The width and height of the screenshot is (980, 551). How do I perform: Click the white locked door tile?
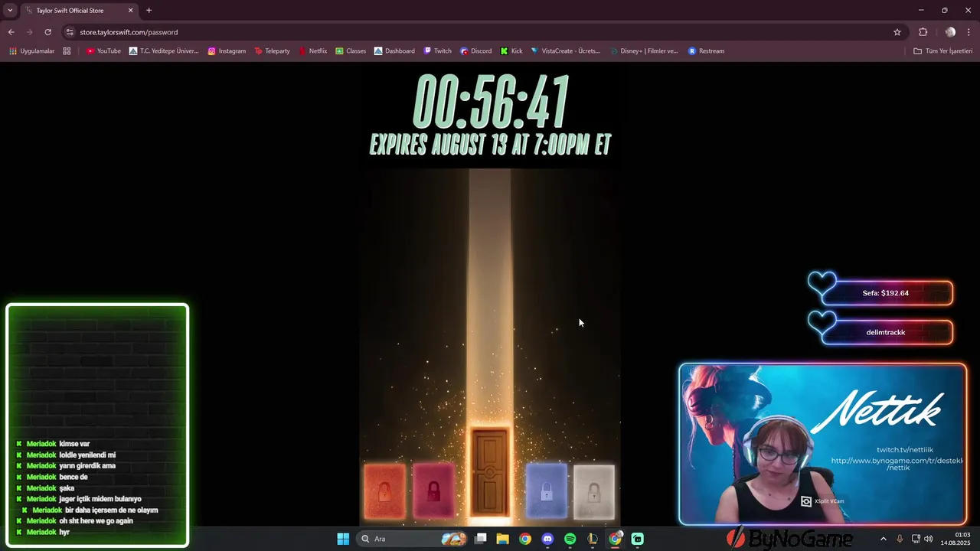click(594, 492)
